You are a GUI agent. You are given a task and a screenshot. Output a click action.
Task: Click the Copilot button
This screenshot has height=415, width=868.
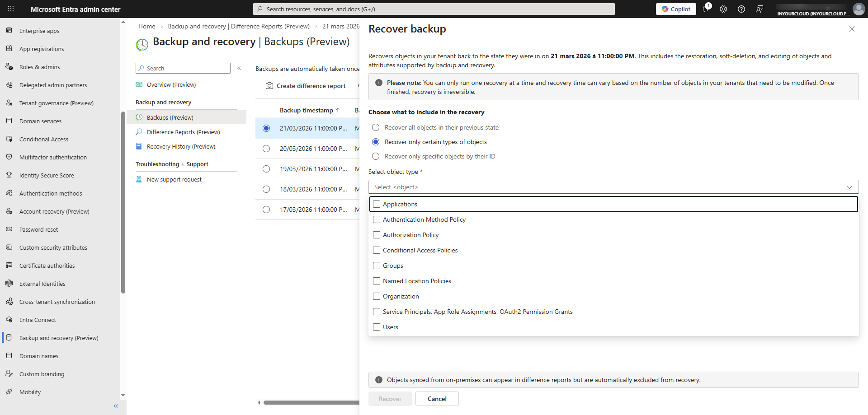(x=676, y=9)
